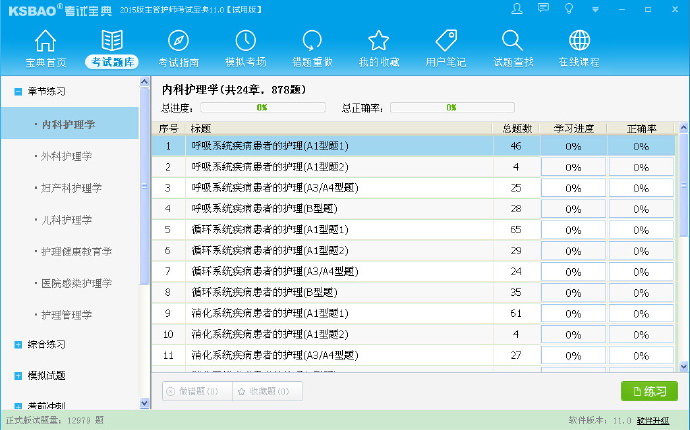Image resolution: width=690 pixels, height=430 pixels.
Task: Click the 总进度 progress bar
Action: (263, 107)
